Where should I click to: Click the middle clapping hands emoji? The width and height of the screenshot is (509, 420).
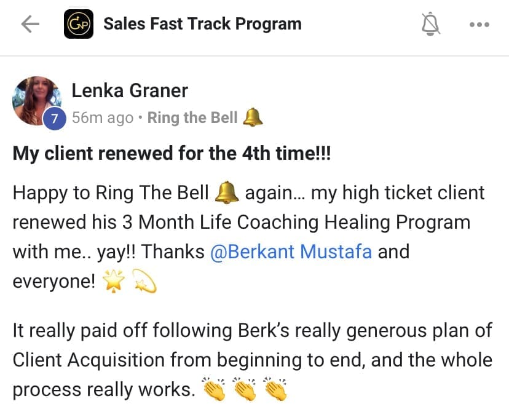point(245,390)
